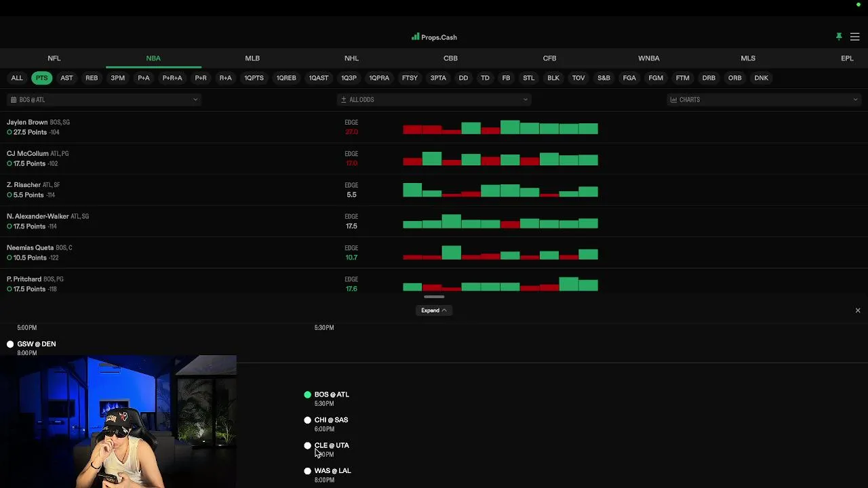The height and width of the screenshot is (488, 868).
Task: Toggle the 3PTA filter chip
Action: 438,78
